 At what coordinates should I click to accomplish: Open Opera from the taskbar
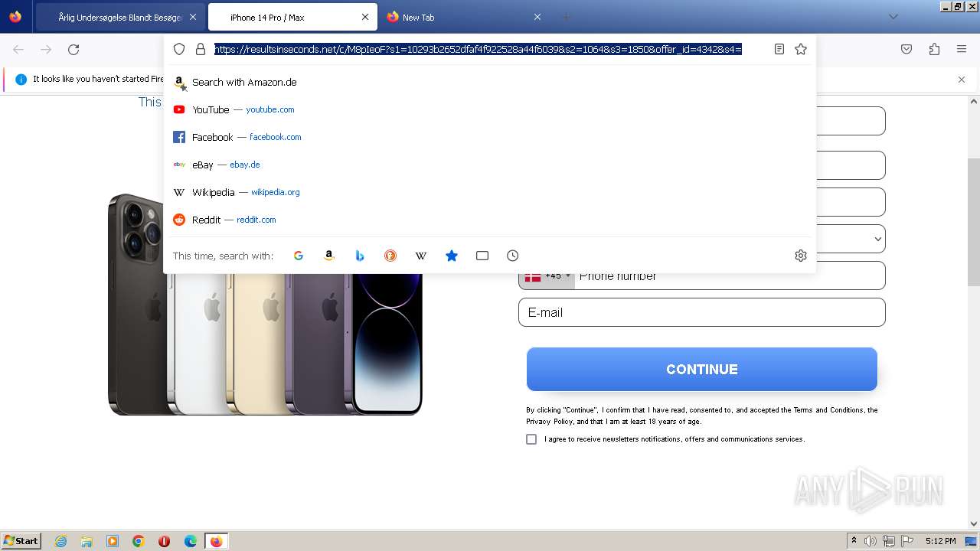pos(164,541)
